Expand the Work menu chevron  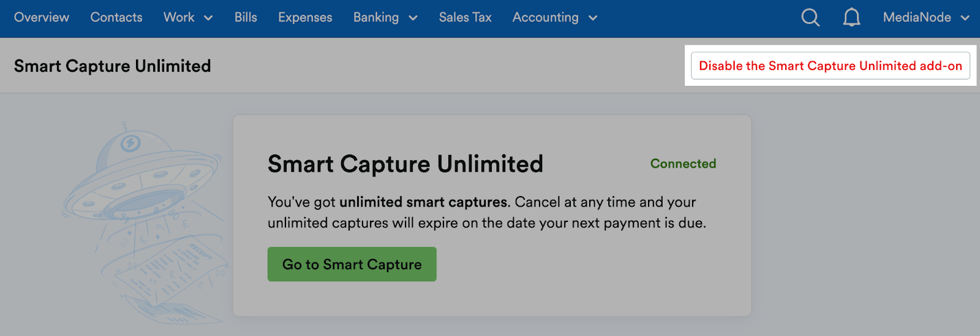click(208, 18)
